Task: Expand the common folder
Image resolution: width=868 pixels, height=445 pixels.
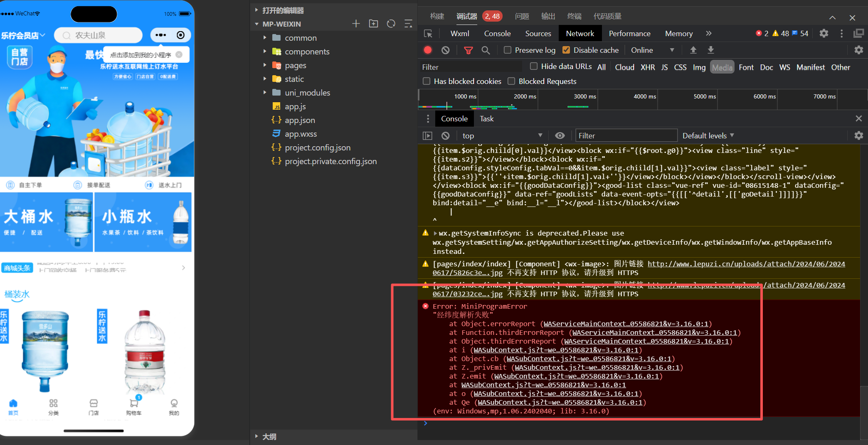Action: point(265,38)
